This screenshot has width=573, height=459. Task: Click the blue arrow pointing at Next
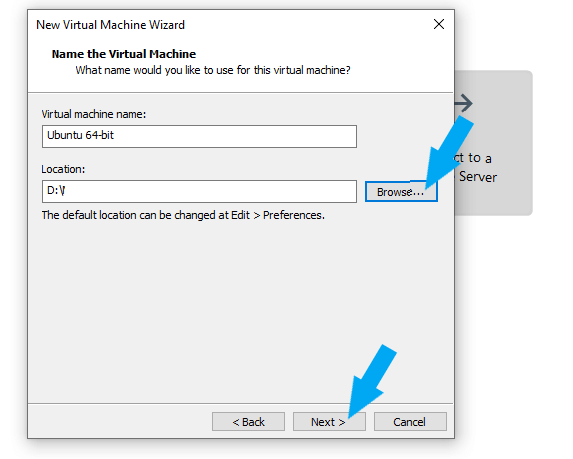pyautogui.click(x=372, y=381)
